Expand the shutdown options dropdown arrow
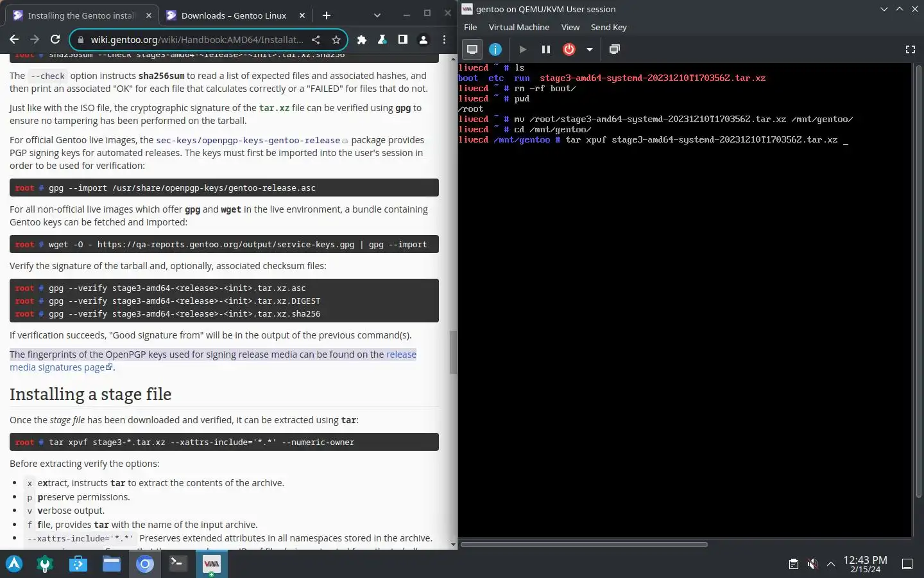924x578 pixels. coord(589,49)
